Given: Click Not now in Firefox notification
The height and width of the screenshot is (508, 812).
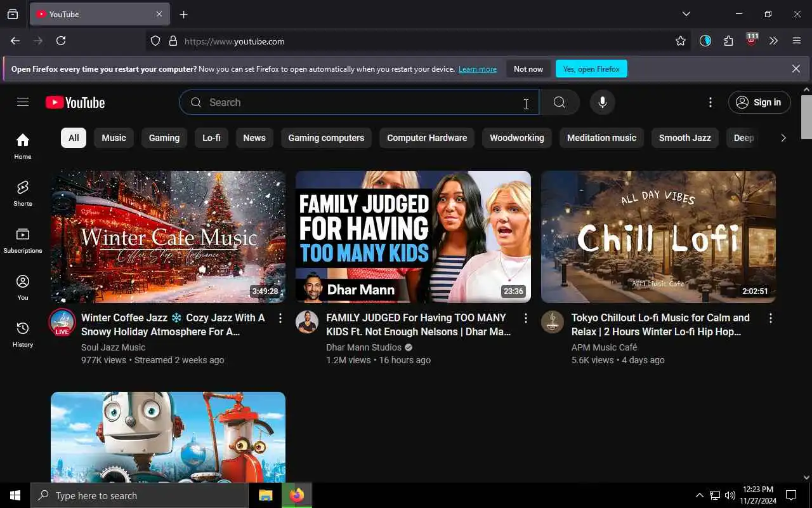Looking at the screenshot, I should click(x=528, y=69).
